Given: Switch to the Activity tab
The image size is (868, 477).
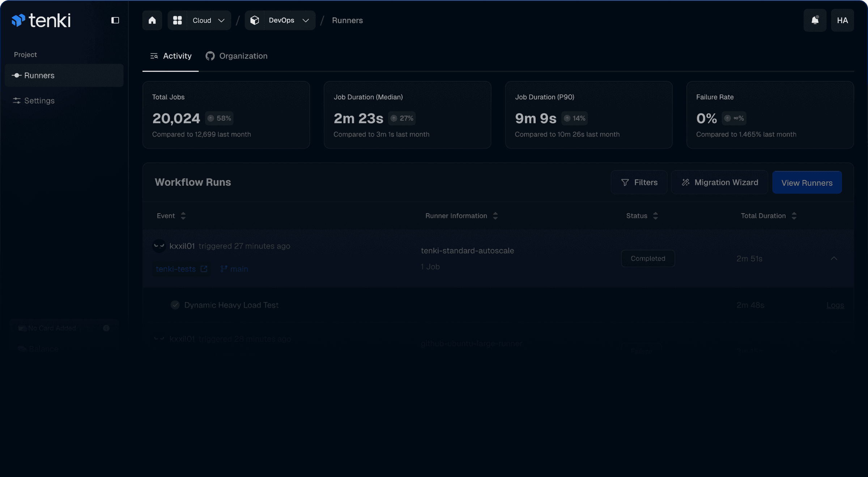Looking at the screenshot, I should click(x=171, y=56).
